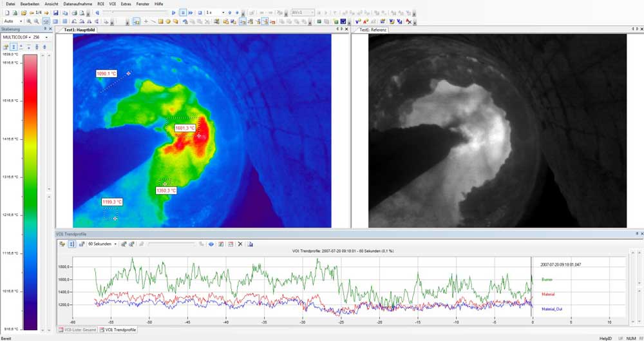Select the Test1: Referenz tab
Viewport: 644px width, 341px height.
click(x=372, y=30)
